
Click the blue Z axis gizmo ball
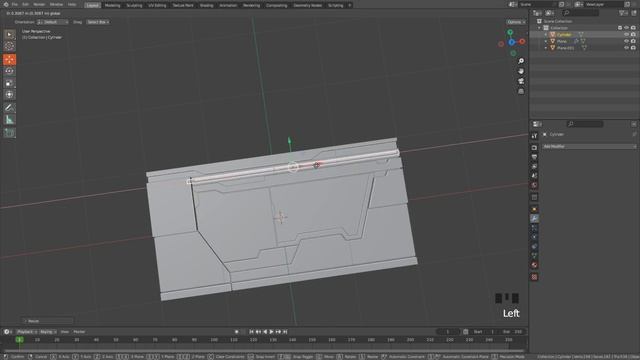[512, 42]
